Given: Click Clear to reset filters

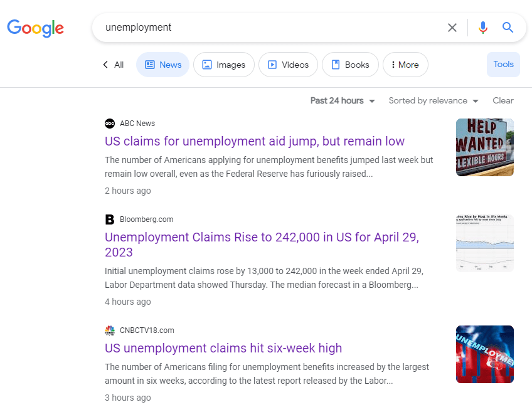Looking at the screenshot, I should [x=503, y=101].
